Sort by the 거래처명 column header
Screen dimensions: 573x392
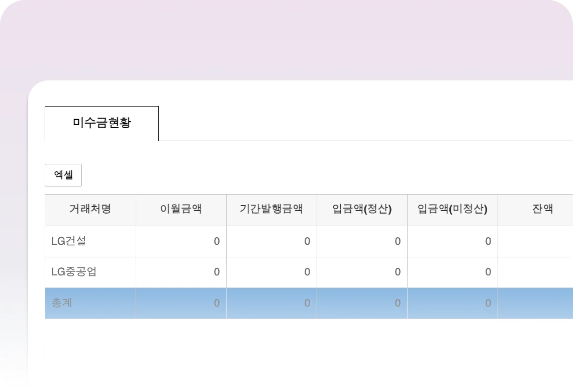90,210
